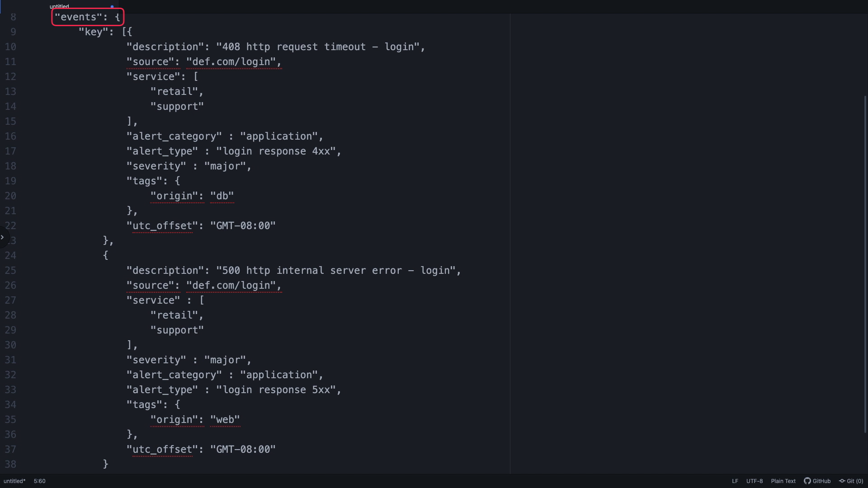
Task: Click the untitled* file name in status bar
Action: click(x=14, y=481)
